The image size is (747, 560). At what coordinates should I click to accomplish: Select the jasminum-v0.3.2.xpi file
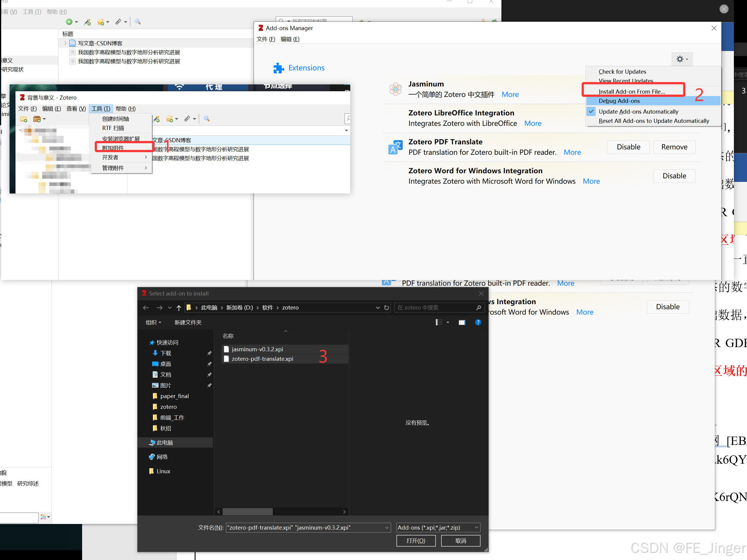pyautogui.click(x=285, y=349)
